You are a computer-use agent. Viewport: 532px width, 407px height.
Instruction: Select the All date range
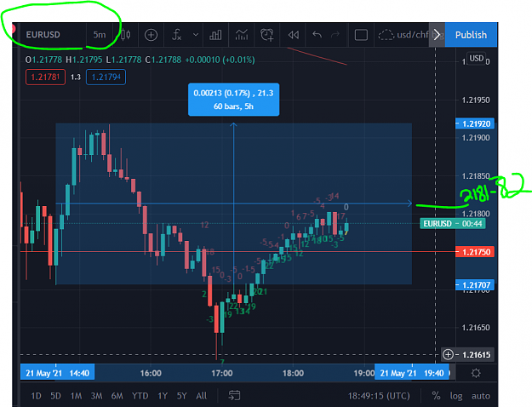201,396
